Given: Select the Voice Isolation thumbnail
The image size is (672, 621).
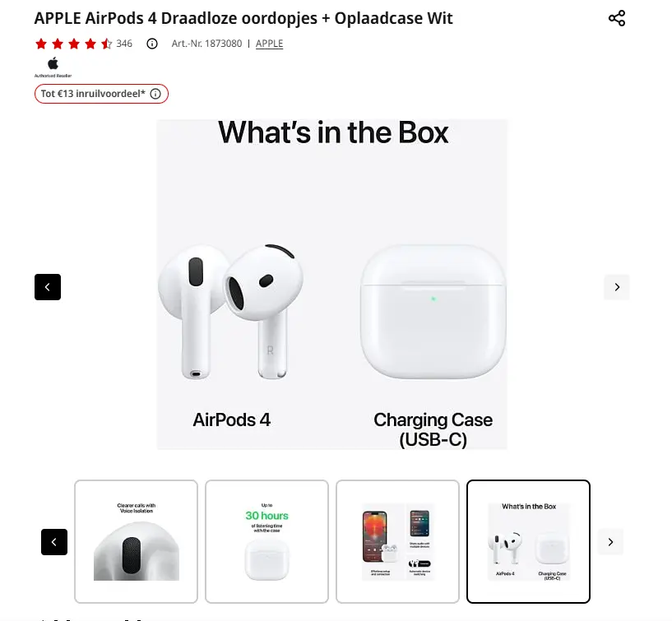Looking at the screenshot, I should [x=136, y=542].
